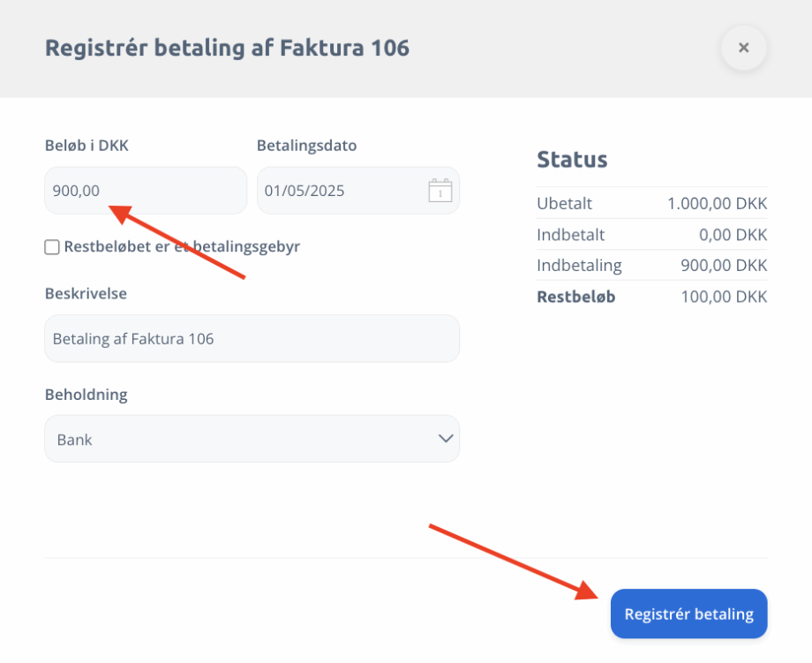Select the Beskrivelse text field

252,338
